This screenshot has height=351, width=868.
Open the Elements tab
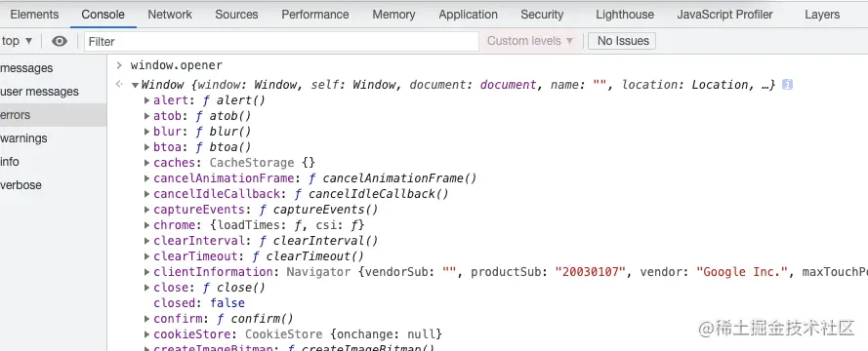(34, 15)
